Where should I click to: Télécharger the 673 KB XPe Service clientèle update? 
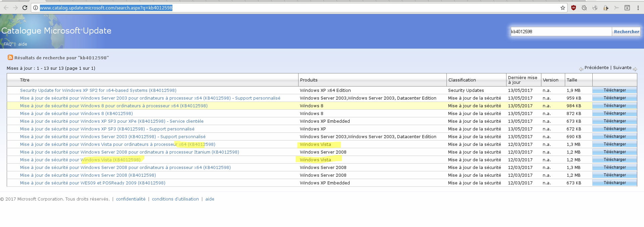pos(614,121)
